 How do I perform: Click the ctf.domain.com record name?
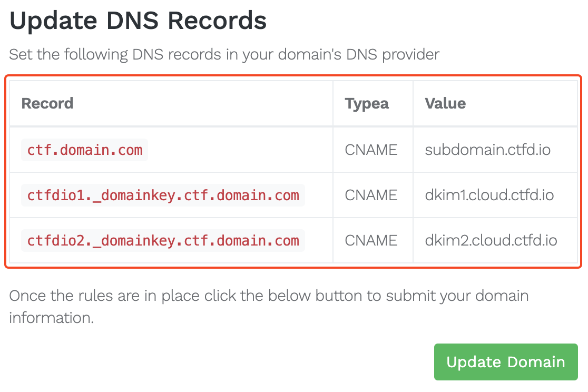[85, 150]
